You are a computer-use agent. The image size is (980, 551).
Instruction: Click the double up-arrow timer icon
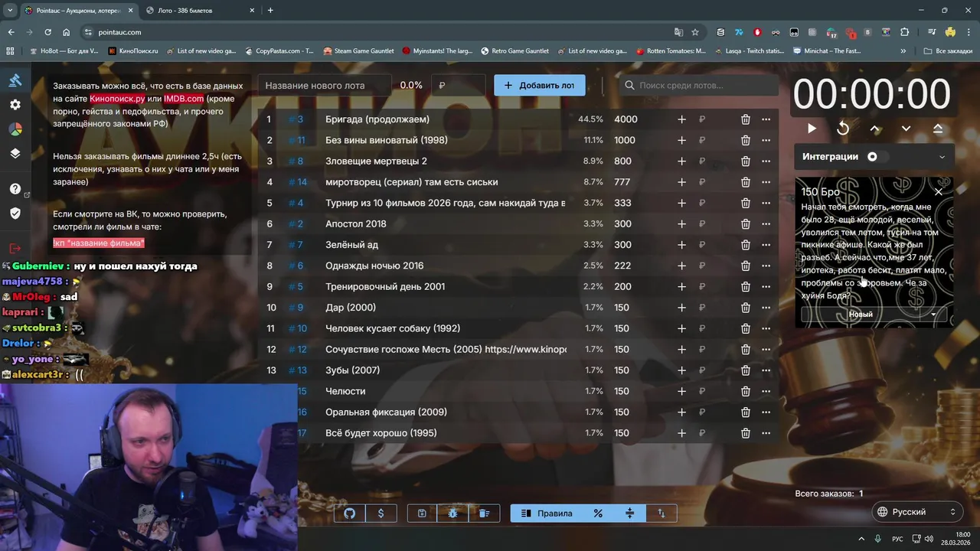[938, 129]
